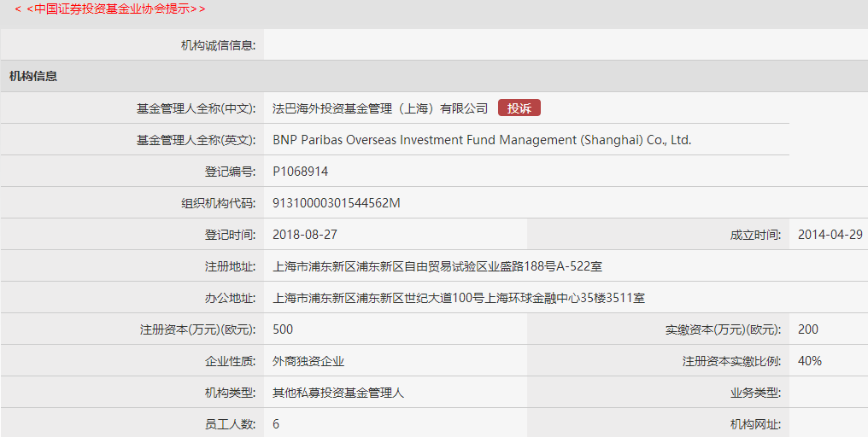The height and width of the screenshot is (437, 868).
Task: Click the 机构诚信信息 label
Action: [x=218, y=45]
